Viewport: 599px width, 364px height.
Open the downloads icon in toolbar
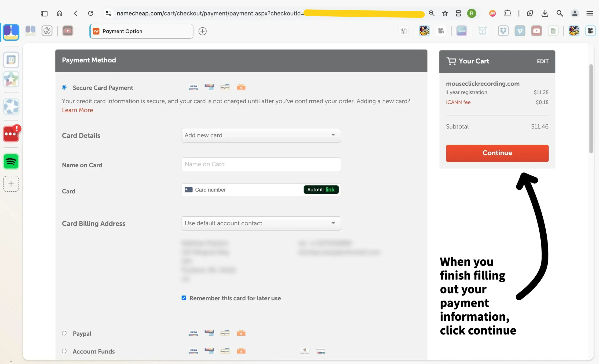pyautogui.click(x=545, y=13)
